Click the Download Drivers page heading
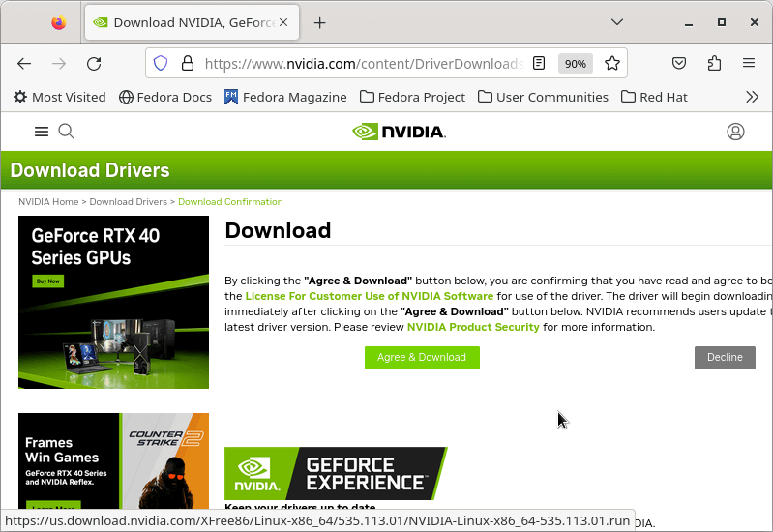The height and width of the screenshot is (532, 773). [90, 170]
